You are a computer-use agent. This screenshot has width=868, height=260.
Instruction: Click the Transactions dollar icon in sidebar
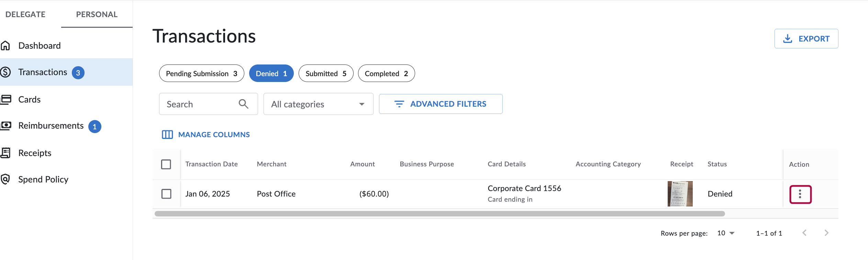tap(5, 72)
